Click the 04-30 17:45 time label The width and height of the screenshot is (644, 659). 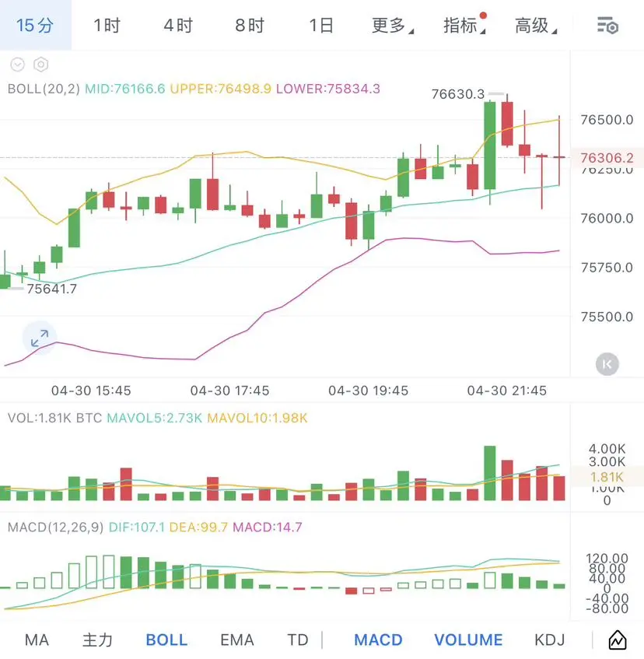[x=229, y=391]
